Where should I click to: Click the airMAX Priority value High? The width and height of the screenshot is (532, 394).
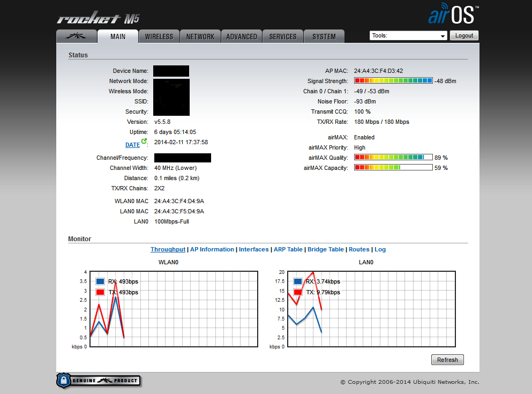(359, 147)
